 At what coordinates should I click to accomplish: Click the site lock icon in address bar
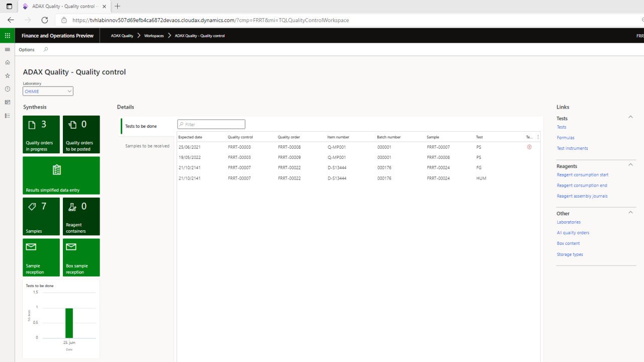[x=64, y=20]
